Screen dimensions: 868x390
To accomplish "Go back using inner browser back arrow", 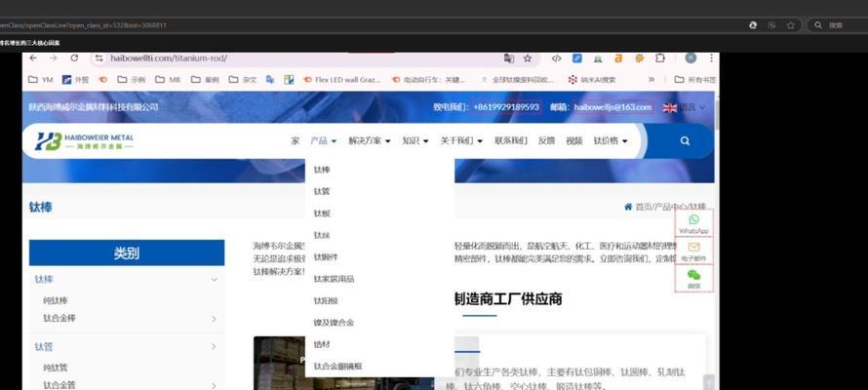I will 33,58.
